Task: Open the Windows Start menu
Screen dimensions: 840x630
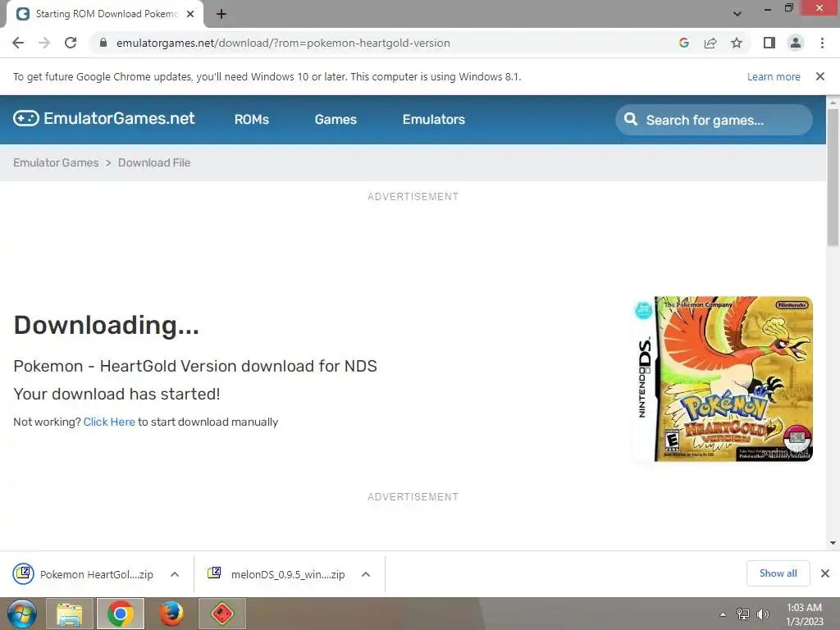Action: pos(21,614)
